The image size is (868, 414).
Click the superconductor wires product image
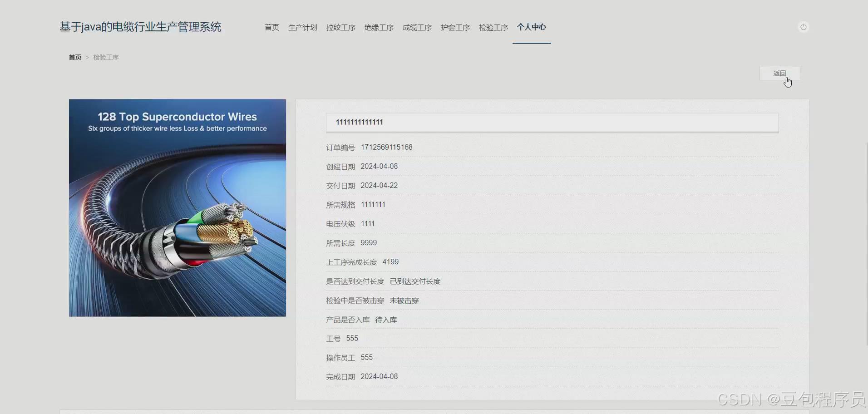[177, 207]
